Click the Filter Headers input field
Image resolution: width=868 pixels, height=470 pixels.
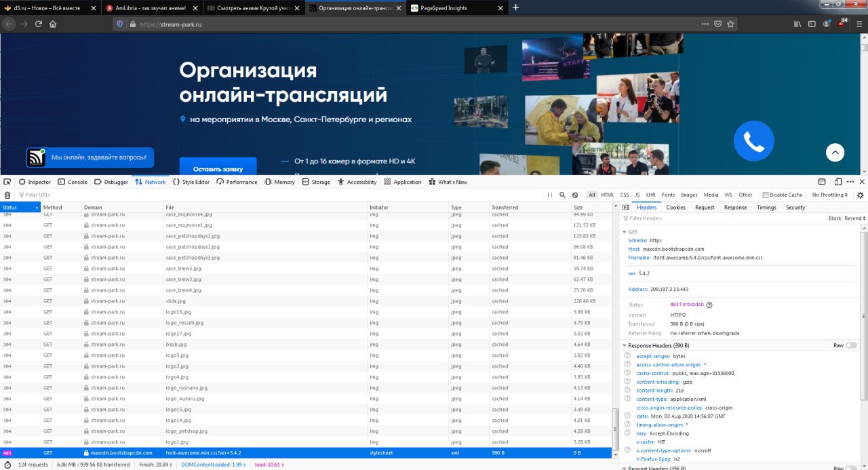click(722, 218)
